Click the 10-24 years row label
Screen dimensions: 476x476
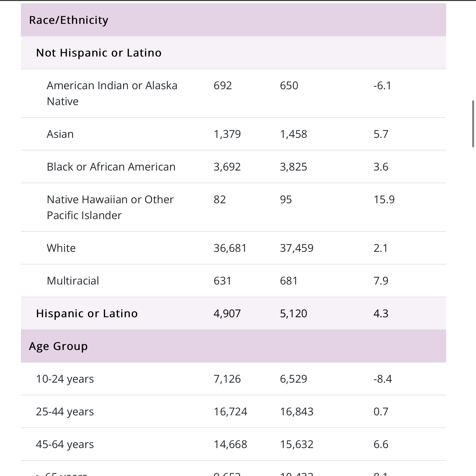click(65, 379)
